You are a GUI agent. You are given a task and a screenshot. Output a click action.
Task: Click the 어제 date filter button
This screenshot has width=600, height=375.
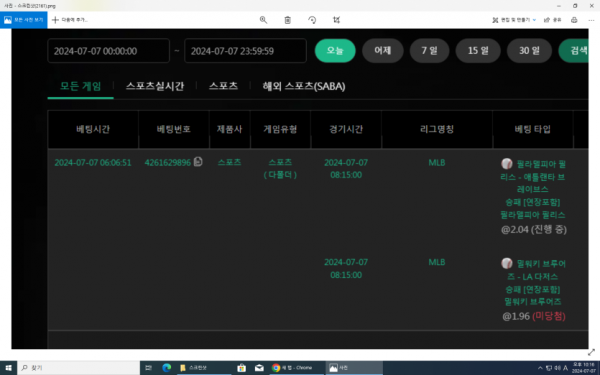point(383,51)
